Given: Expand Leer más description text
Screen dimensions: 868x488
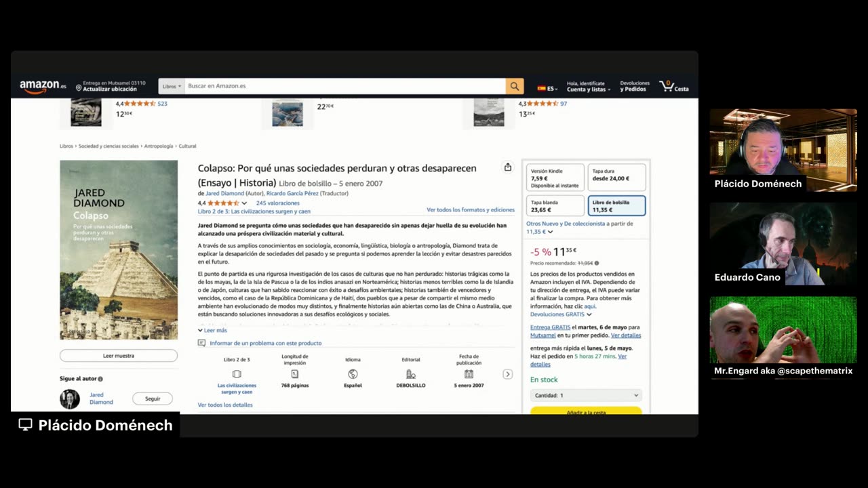Looking at the screenshot, I should click(212, 330).
